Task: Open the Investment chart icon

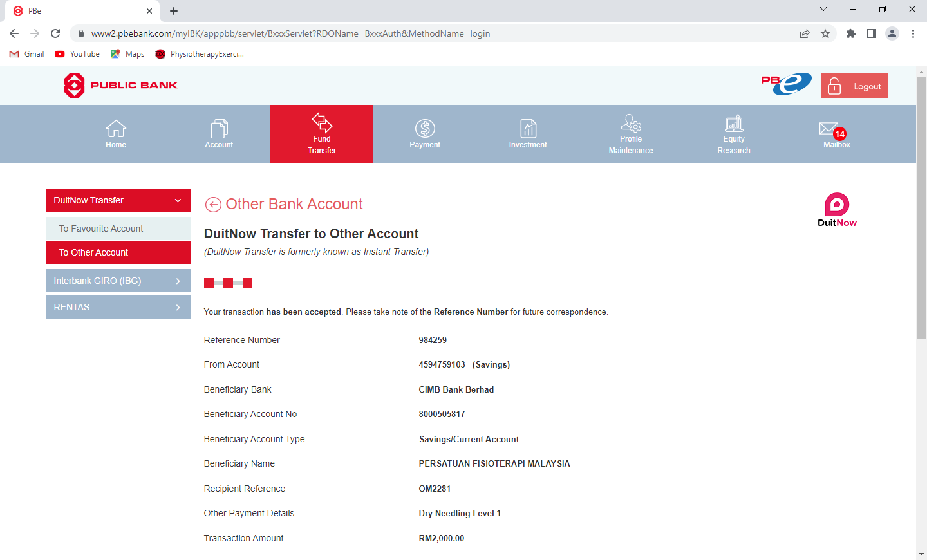Action: click(x=528, y=129)
